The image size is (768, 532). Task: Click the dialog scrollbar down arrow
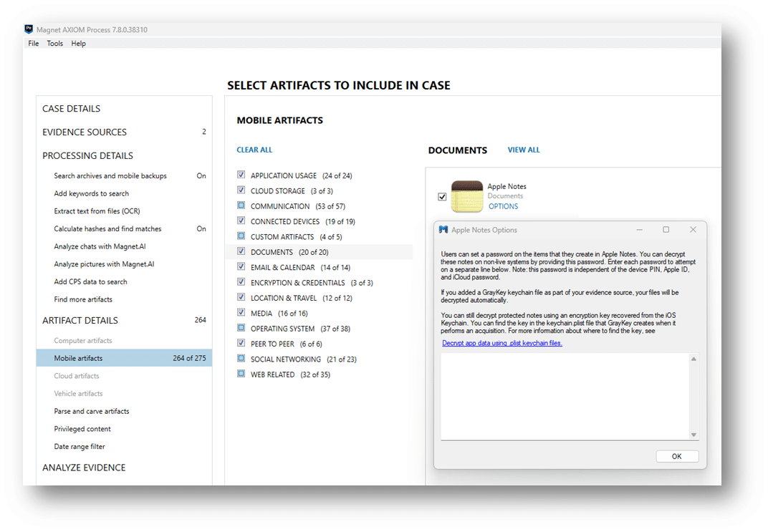[693, 433]
